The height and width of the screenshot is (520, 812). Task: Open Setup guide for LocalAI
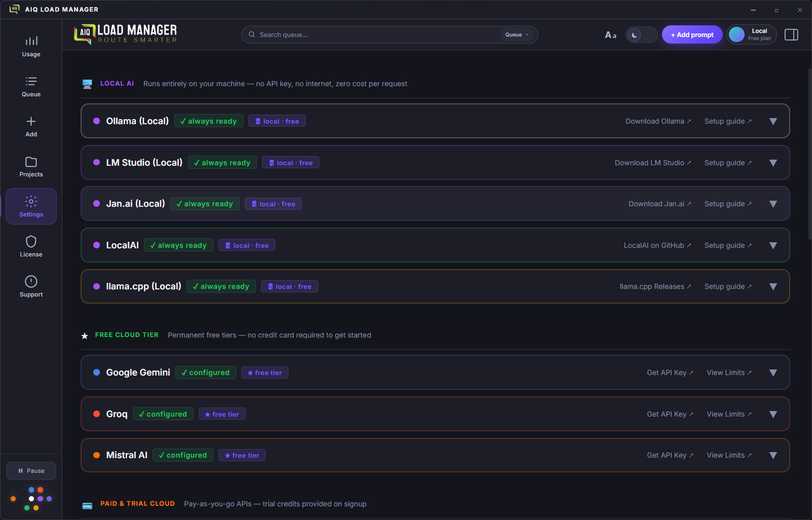728,245
